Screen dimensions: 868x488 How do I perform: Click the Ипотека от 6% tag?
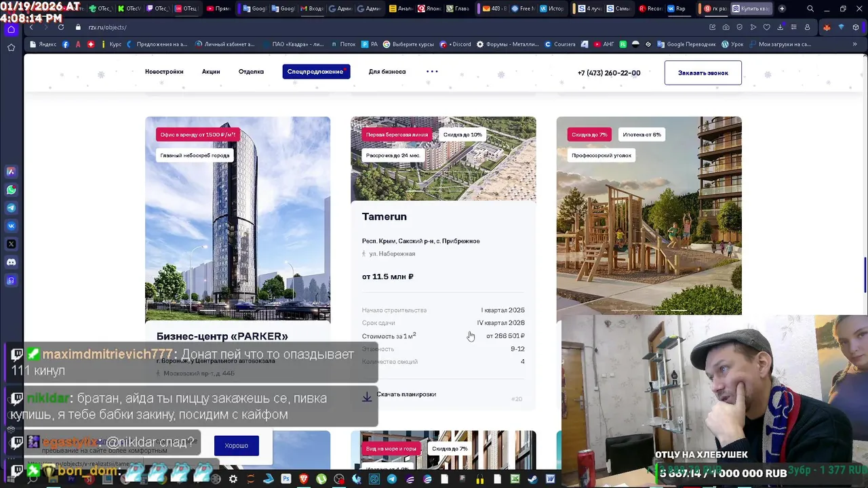click(642, 134)
